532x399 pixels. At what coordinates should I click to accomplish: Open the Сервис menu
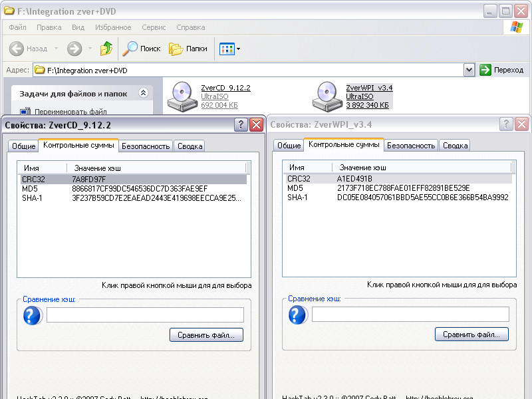[154, 27]
